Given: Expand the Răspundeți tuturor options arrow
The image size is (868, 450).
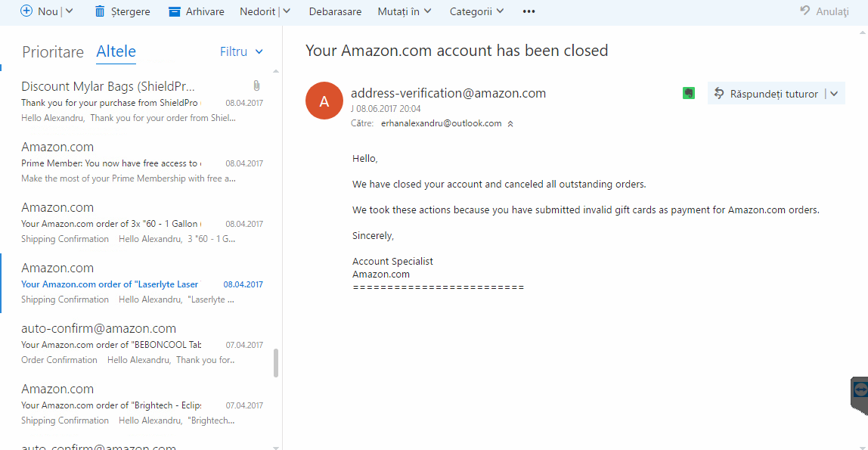Looking at the screenshot, I should (834, 94).
